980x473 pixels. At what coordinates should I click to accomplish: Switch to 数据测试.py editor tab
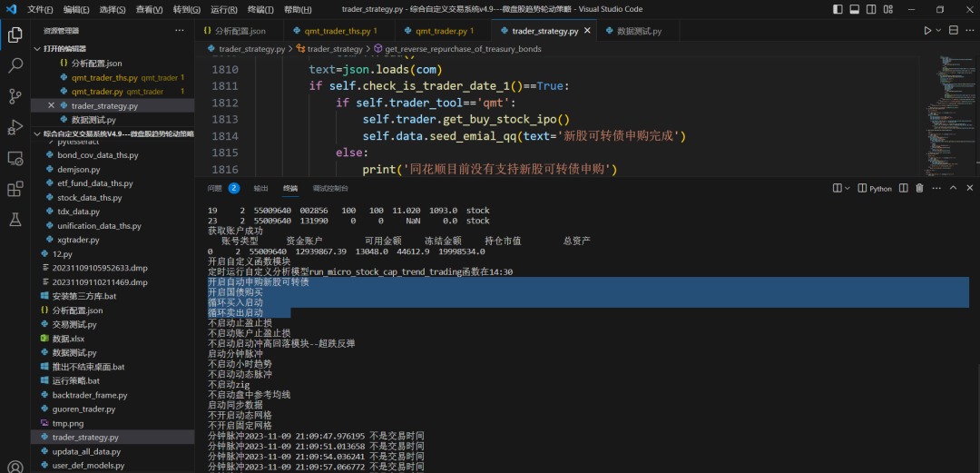coord(639,31)
